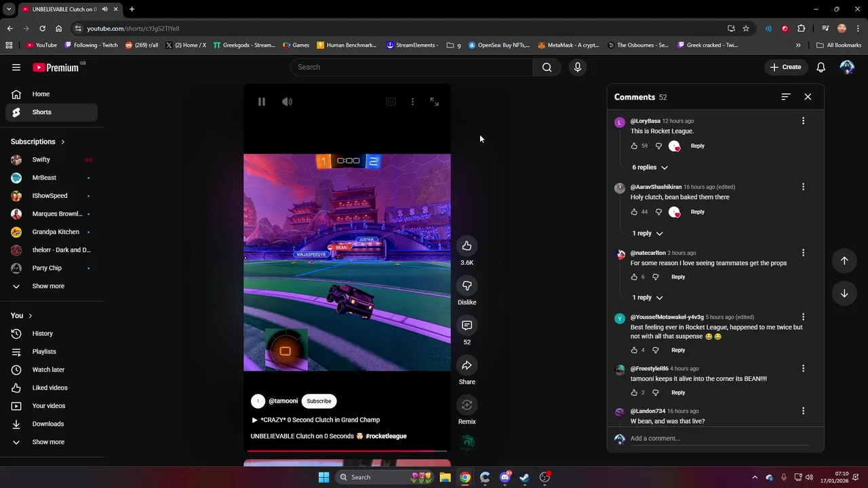Go to YouTube Premium home logo
The width and height of the screenshot is (868, 488).
(56, 67)
